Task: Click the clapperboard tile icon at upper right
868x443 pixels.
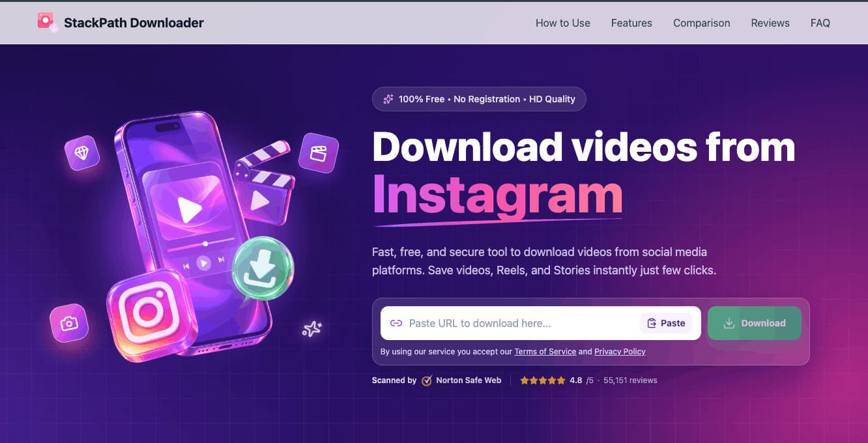Action: (x=318, y=153)
